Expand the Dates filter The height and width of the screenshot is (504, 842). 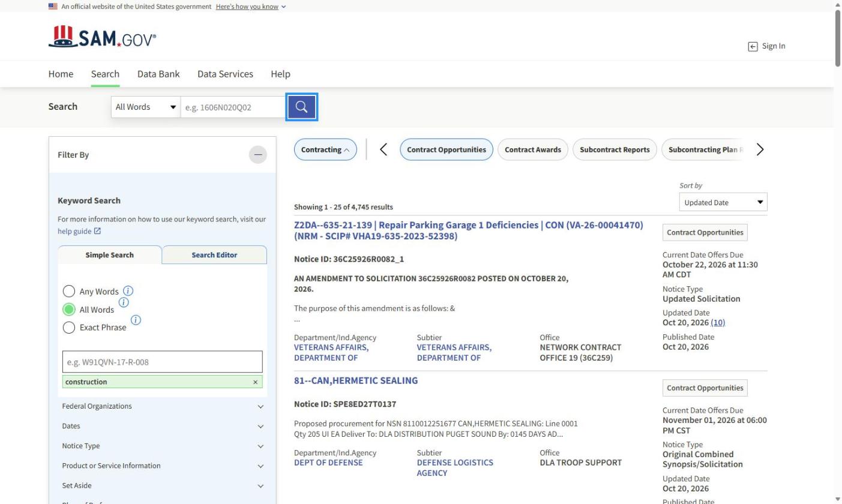tap(162, 426)
